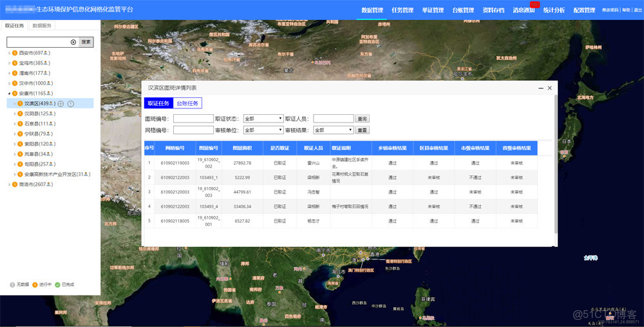Viewport: 644px width, 327px height.
Task: Click the orange status icon of 岚皋县
Action: point(20,154)
